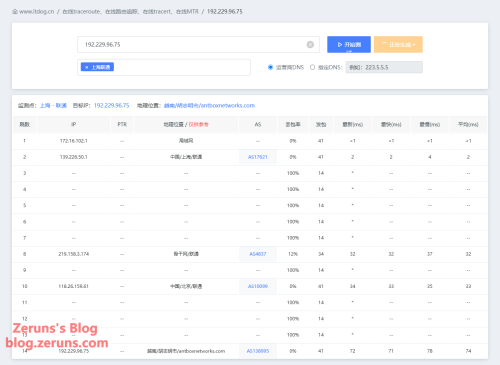The height and width of the screenshot is (365, 500).
Task: Click hop 1 IP 172.16.102.1
Action: [74, 141]
